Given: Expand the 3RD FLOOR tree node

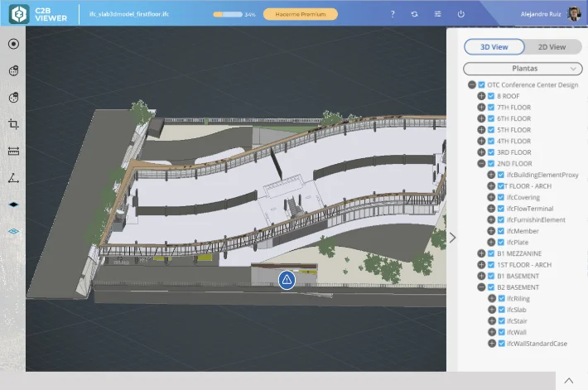Looking at the screenshot, I should (481, 152).
